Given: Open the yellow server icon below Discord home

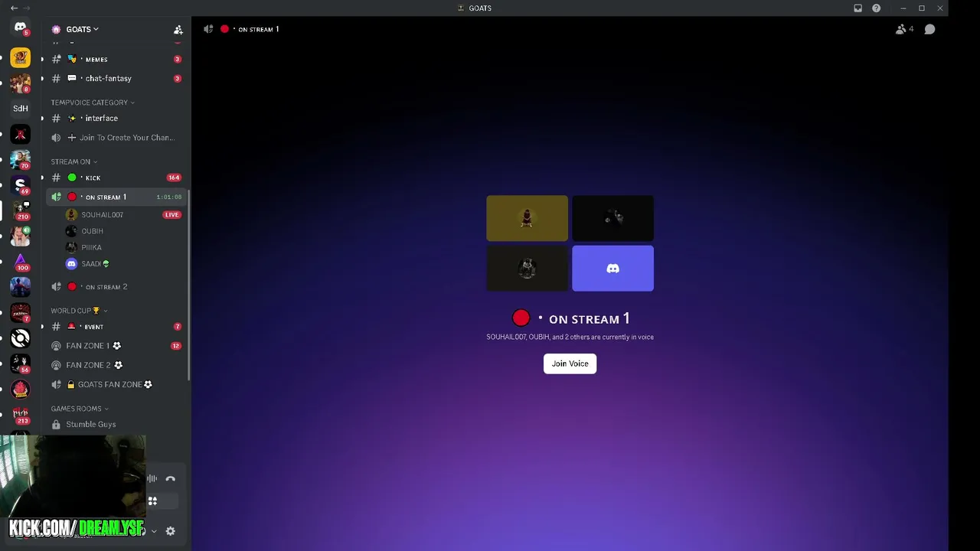Looking at the screenshot, I should click(20, 57).
